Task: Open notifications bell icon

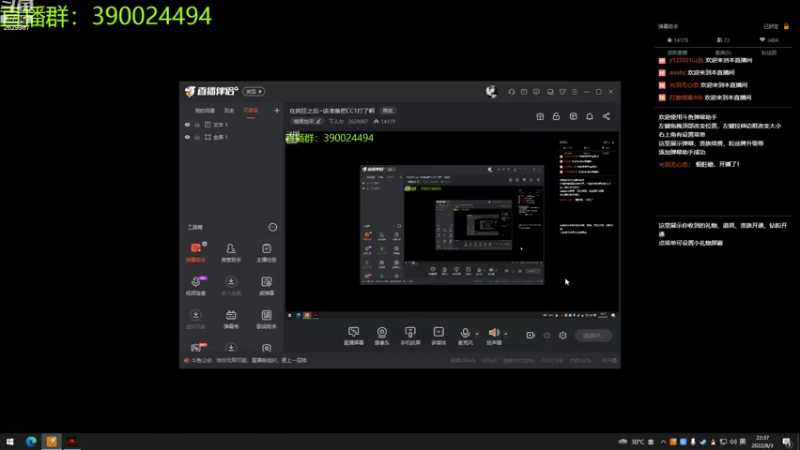Action: tap(589, 116)
